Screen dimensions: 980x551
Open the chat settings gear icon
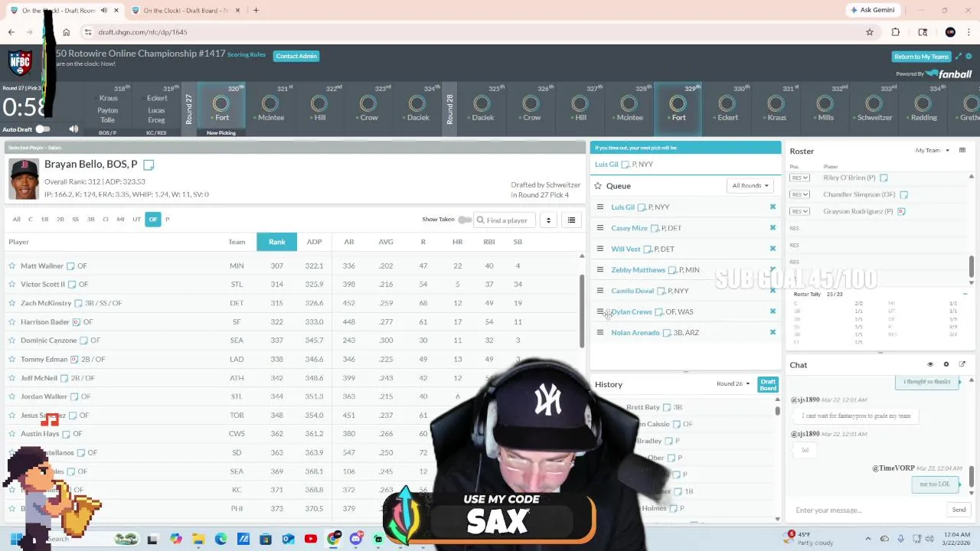point(946,364)
